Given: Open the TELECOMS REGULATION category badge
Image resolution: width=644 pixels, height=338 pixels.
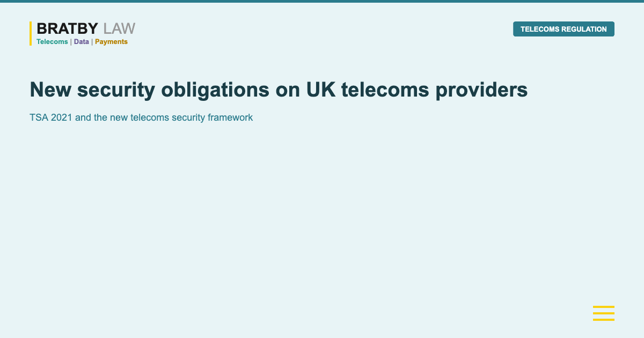Looking at the screenshot, I should tap(563, 29).
